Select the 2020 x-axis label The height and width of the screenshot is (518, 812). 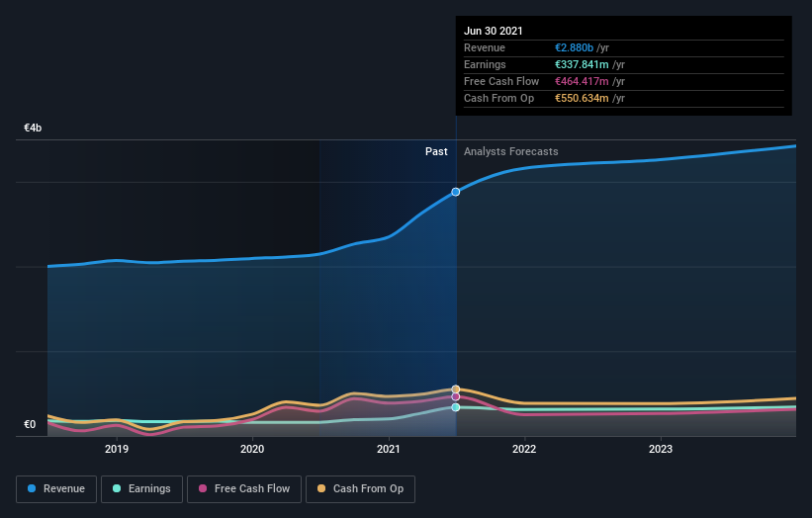(252, 449)
